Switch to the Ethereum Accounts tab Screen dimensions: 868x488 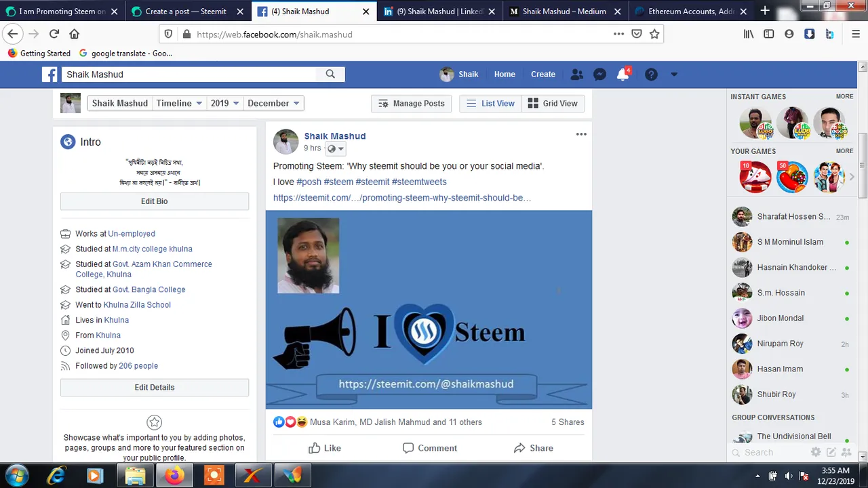coord(690,11)
